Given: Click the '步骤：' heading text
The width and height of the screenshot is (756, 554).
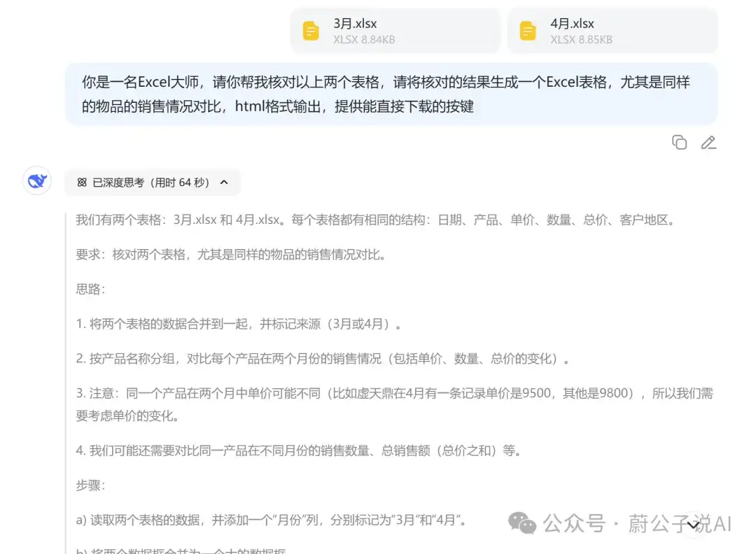Looking at the screenshot, I should (90, 485).
